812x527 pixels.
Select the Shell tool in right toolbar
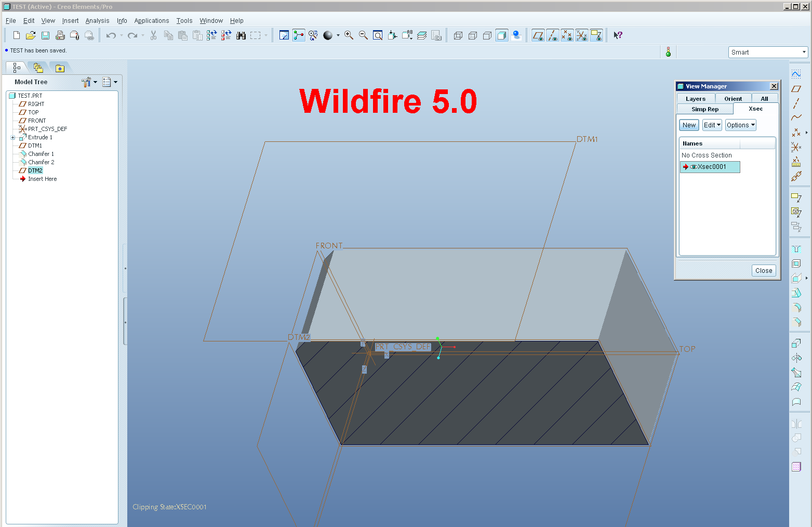tap(796, 263)
